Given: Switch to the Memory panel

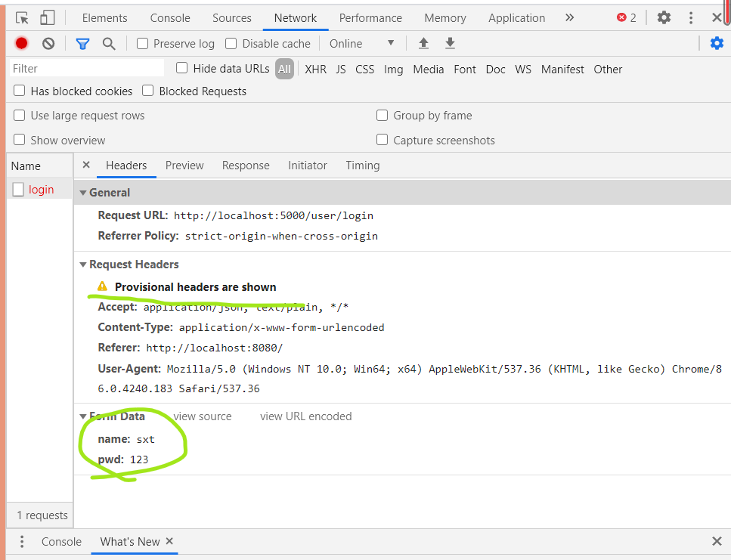Looking at the screenshot, I should (x=445, y=18).
